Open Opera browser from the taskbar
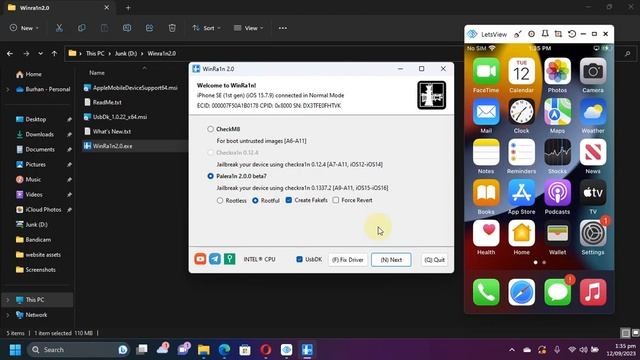Viewport: 640px width, 360px height. [x=266, y=350]
